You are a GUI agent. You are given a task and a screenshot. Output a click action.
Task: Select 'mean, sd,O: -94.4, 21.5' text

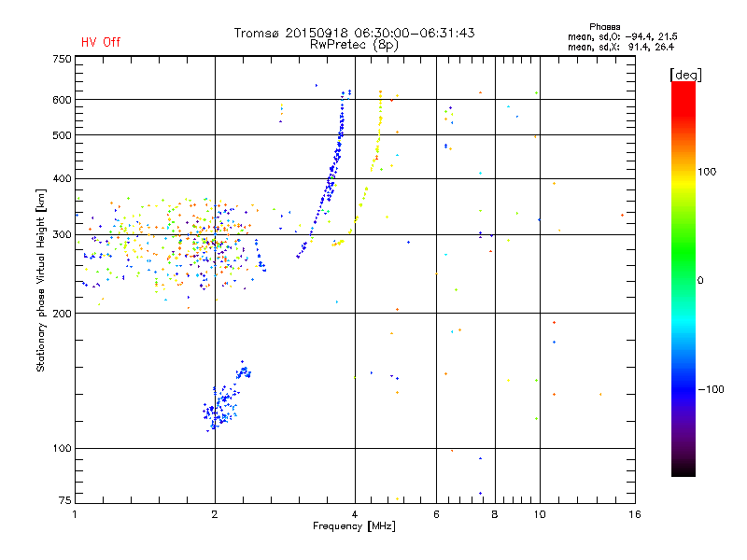(622, 36)
